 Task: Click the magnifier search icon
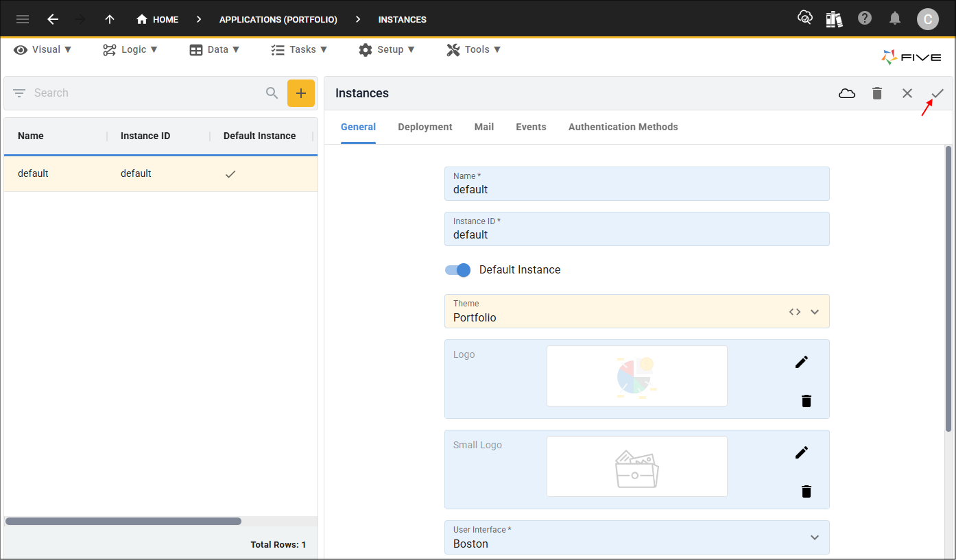coord(272,93)
